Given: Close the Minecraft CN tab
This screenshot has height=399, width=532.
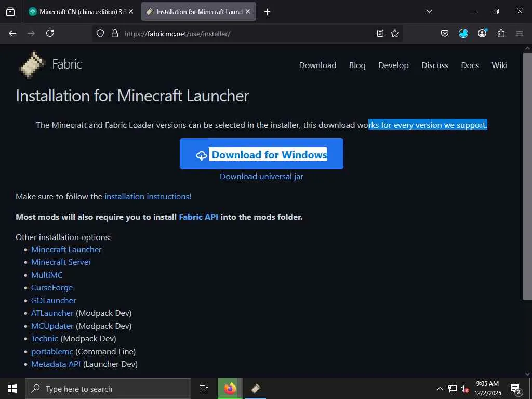Looking at the screenshot, I should point(131,11).
